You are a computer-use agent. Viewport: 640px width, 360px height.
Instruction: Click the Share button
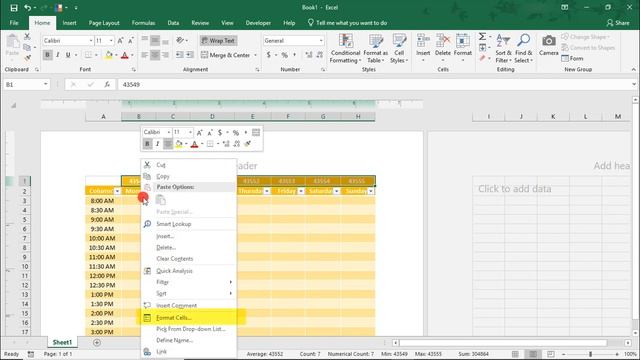(618, 23)
